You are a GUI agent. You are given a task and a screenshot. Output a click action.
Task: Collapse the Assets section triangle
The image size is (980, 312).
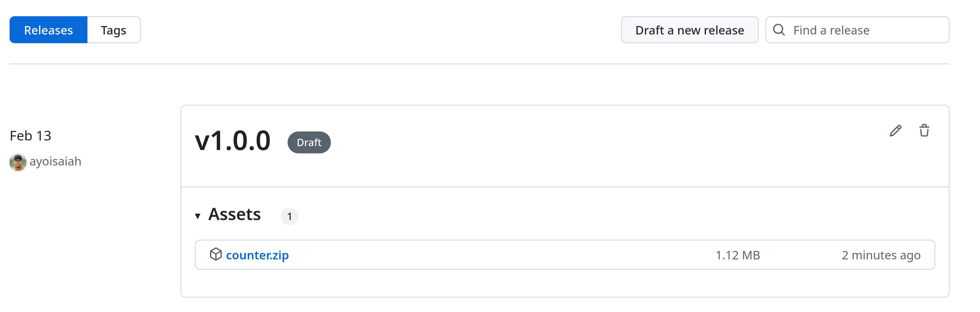(198, 216)
